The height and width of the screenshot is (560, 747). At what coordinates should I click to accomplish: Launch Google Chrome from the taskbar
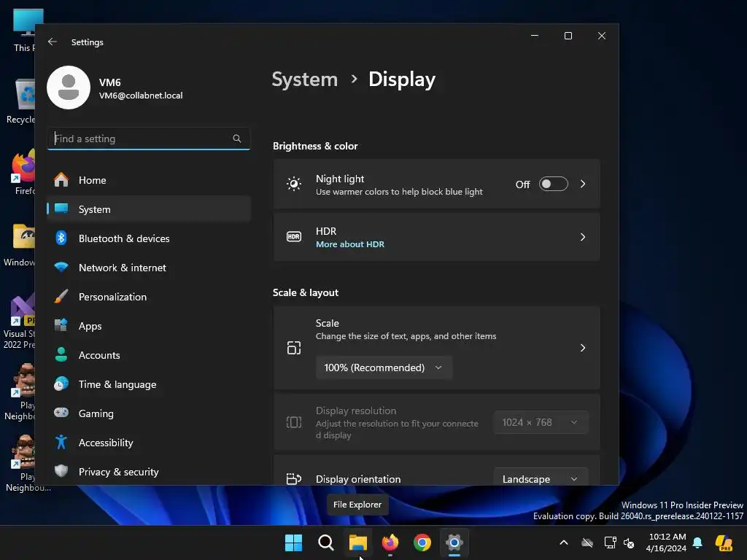[x=422, y=542]
